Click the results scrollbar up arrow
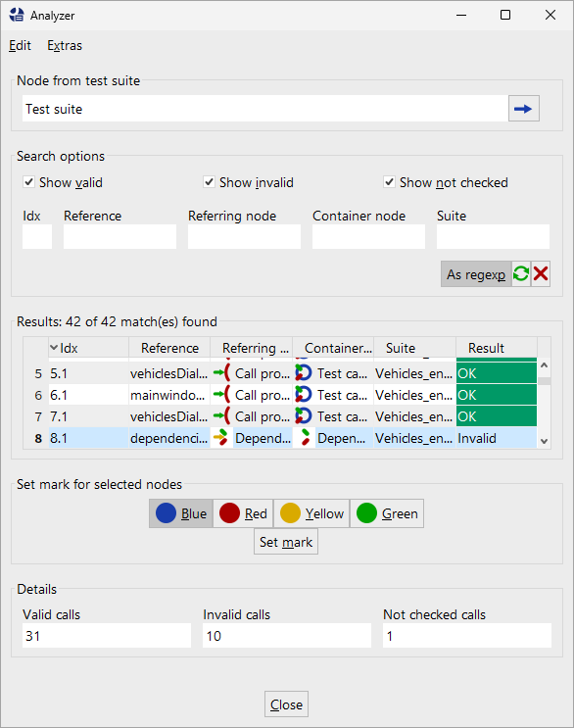The height and width of the screenshot is (728, 574). [545, 365]
